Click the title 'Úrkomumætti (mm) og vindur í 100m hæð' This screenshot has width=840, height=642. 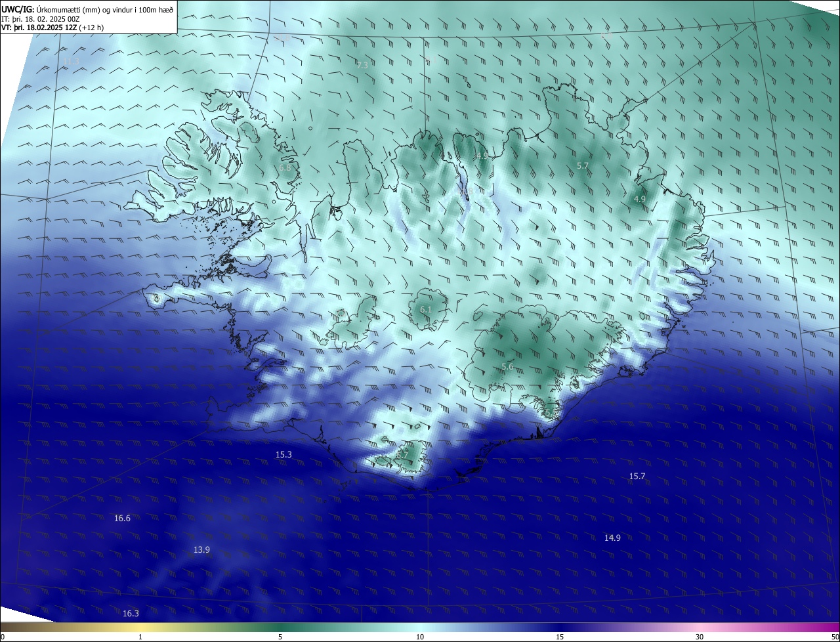[x=104, y=9]
